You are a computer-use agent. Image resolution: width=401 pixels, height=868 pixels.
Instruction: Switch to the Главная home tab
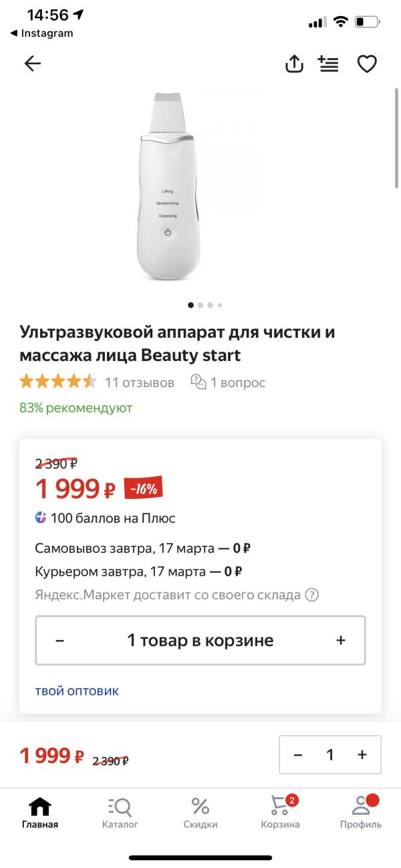pyautogui.click(x=40, y=812)
